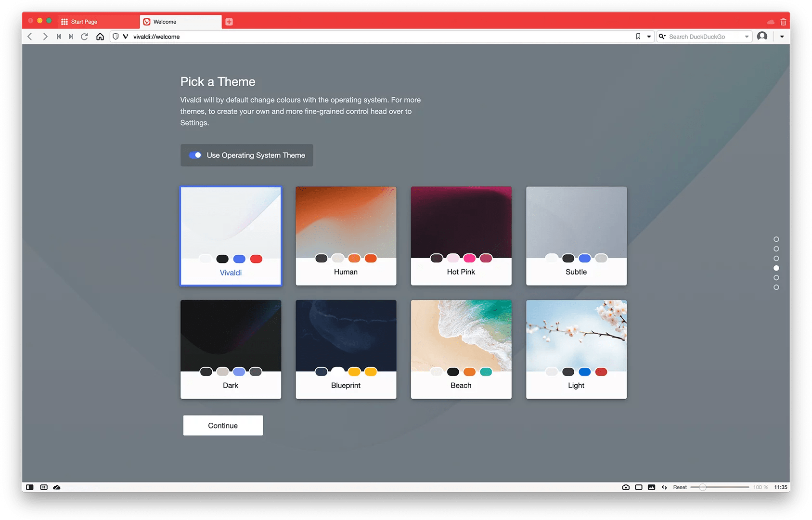Image resolution: width=812 pixels, height=520 pixels.
Task: Select the Welcome tab
Action: click(x=166, y=21)
